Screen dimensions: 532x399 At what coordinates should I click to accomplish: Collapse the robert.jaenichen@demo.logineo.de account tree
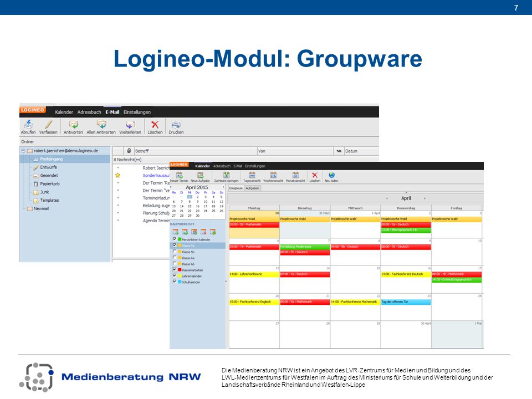(x=23, y=151)
